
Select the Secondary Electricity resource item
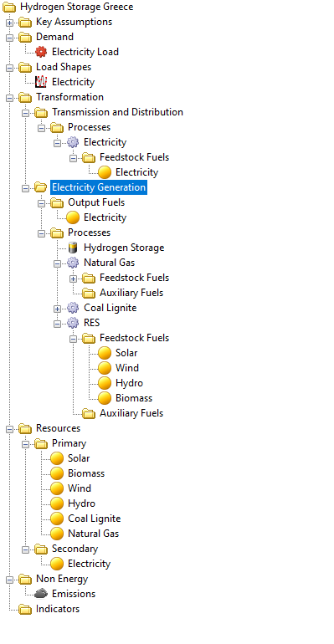(x=89, y=564)
